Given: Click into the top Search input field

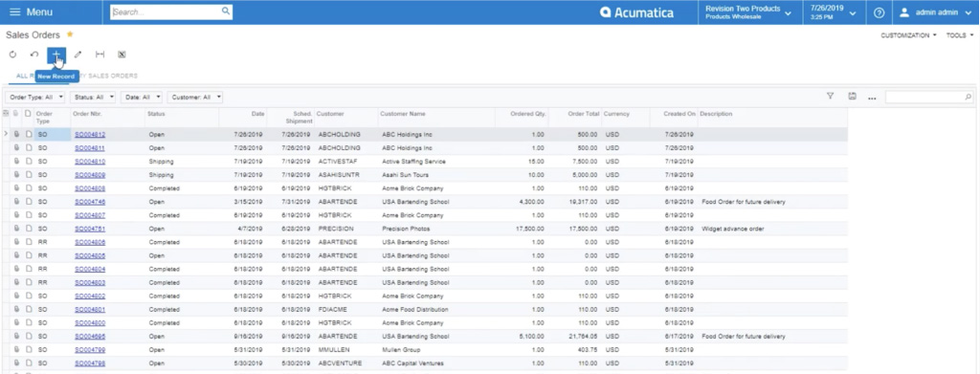Looking at the screenshot, I should click(x=165, y=11).
